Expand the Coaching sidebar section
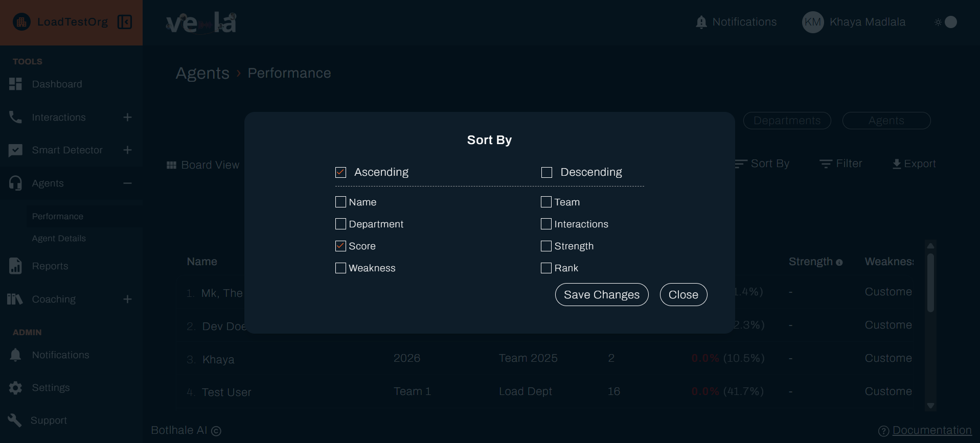The height and width of the screenshot is (443, 980). tap(127, 299)
